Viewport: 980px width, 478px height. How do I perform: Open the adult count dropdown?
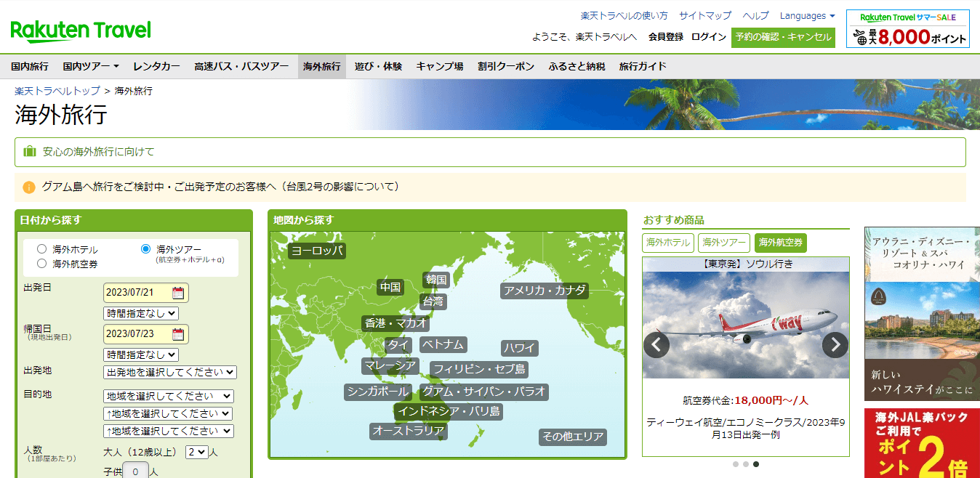pos(196,453)
